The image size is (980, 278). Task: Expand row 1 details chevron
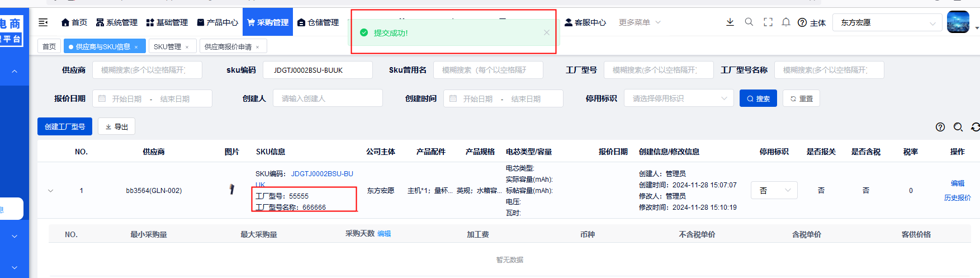pyautogui.click(x=51, y=191)
